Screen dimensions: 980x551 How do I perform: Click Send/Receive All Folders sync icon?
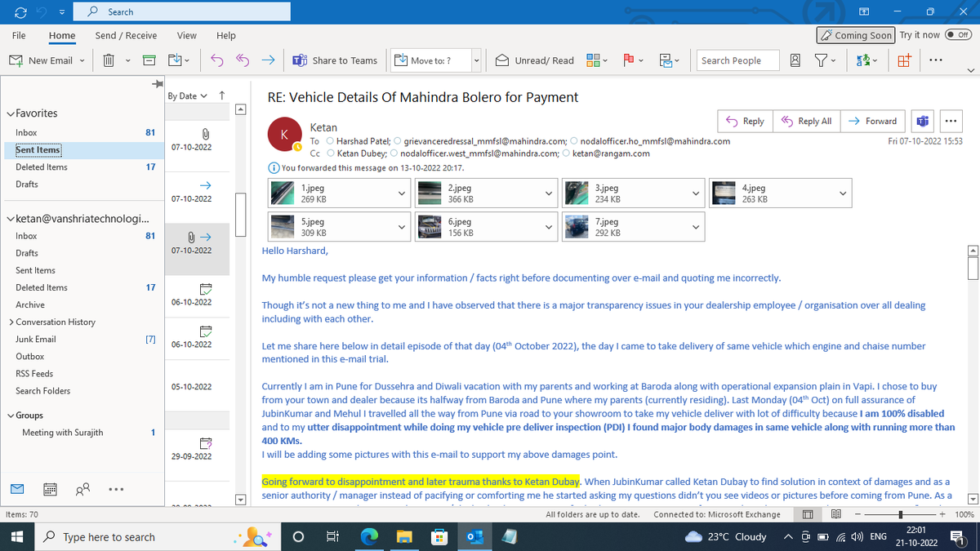[20, 11]
